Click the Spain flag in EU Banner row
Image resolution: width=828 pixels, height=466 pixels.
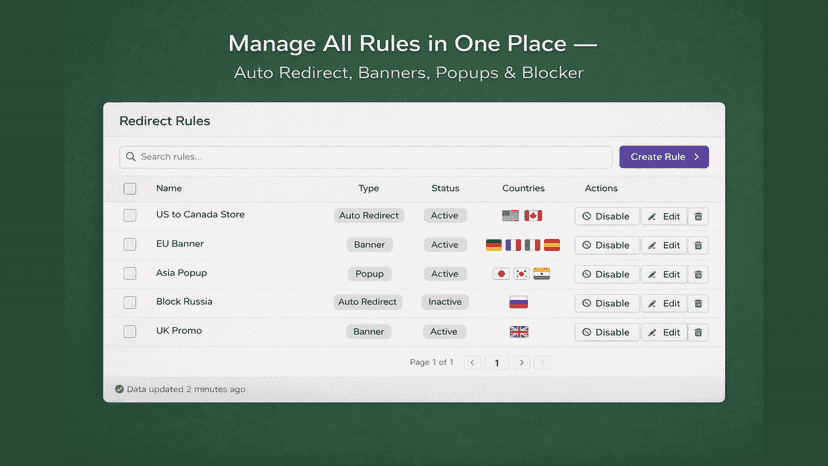click(x=552, y=245)
